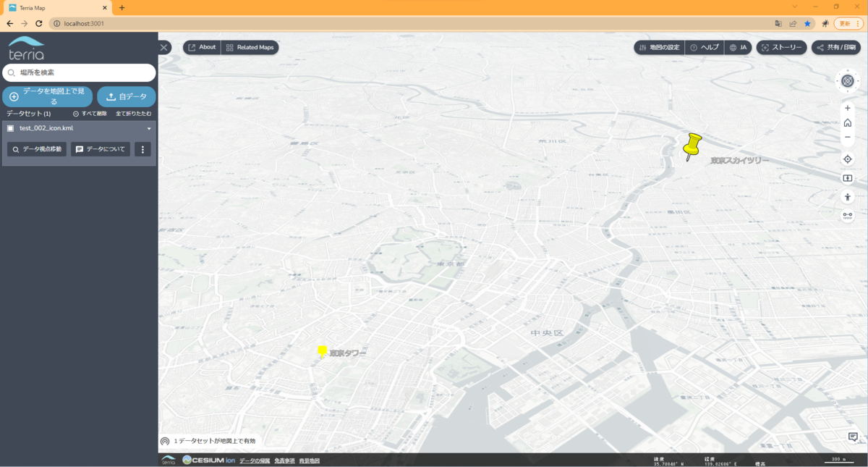Open the ヘルプ help menu
Viewport: 868px width, 467px height.
pos(705,48)
